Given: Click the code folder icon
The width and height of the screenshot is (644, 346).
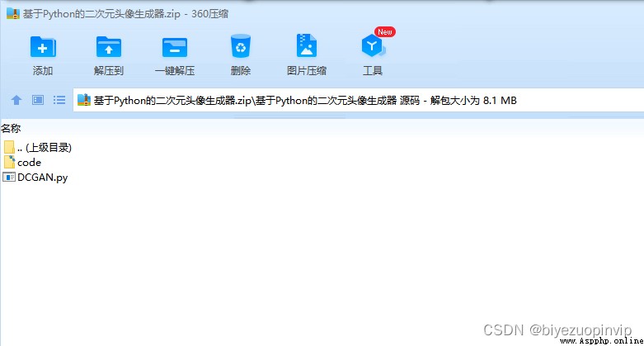Looking at the screenshot, I should click(9, 162).
